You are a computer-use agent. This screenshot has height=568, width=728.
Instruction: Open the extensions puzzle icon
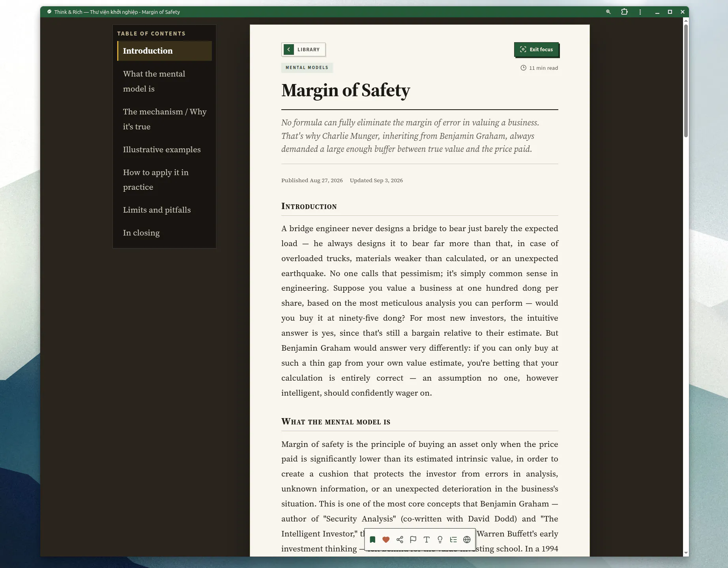(624, 12)
